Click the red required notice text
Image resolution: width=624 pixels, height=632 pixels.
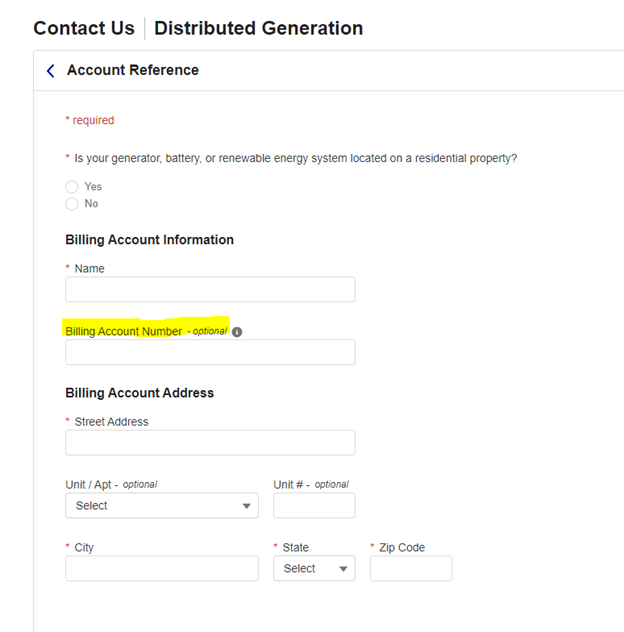click(90, 121)
